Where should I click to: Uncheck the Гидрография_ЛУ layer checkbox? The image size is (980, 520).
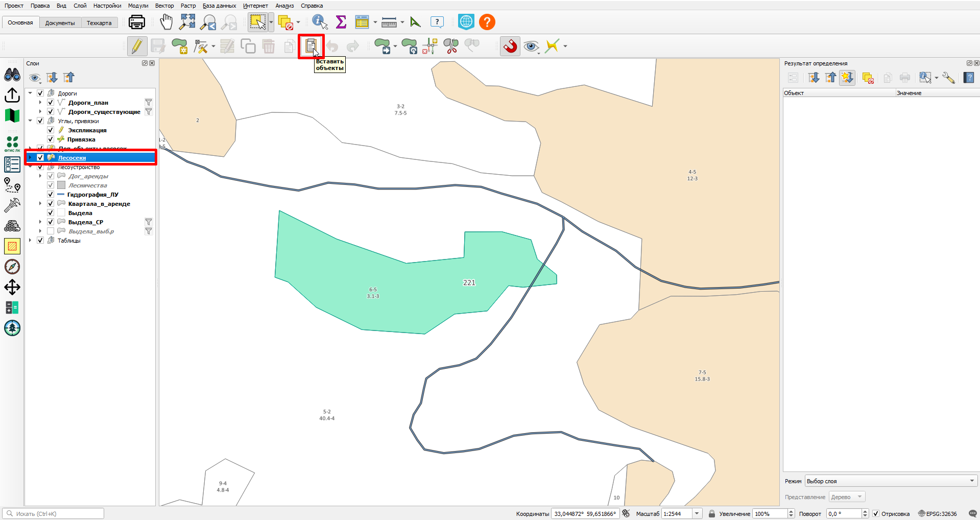coord(51,195)
